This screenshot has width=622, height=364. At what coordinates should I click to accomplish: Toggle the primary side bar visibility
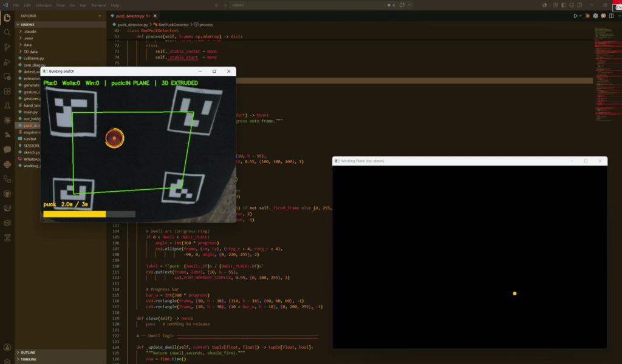564,5
